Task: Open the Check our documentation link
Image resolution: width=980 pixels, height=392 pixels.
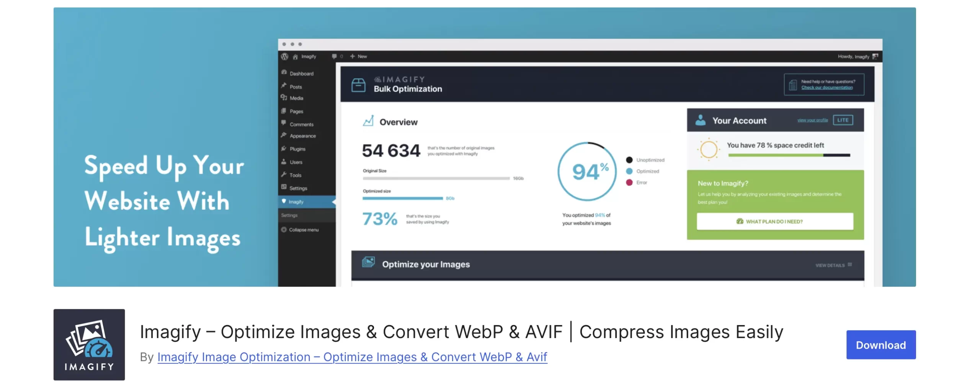Action: (827, 87)
